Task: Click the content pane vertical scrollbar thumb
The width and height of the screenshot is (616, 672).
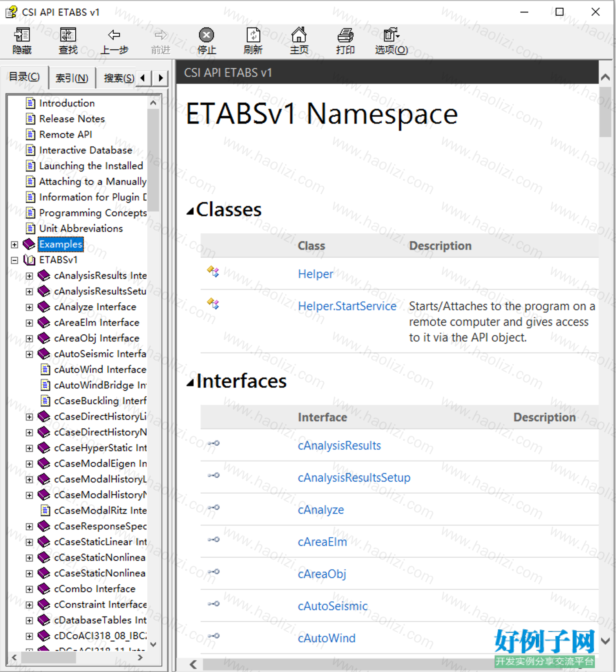Action: (605, 112)
